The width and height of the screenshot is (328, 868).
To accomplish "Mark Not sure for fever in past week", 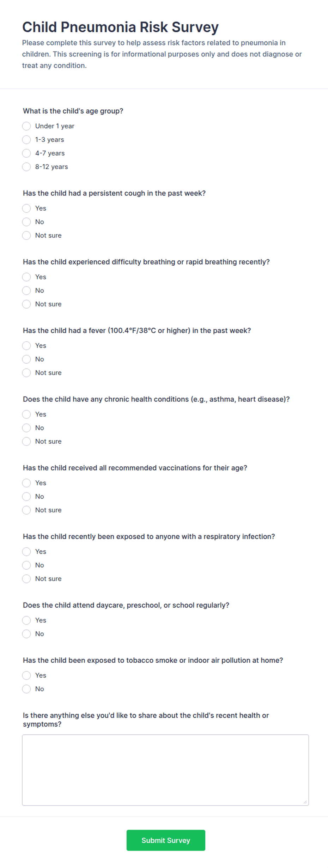I will coord(26,372).
